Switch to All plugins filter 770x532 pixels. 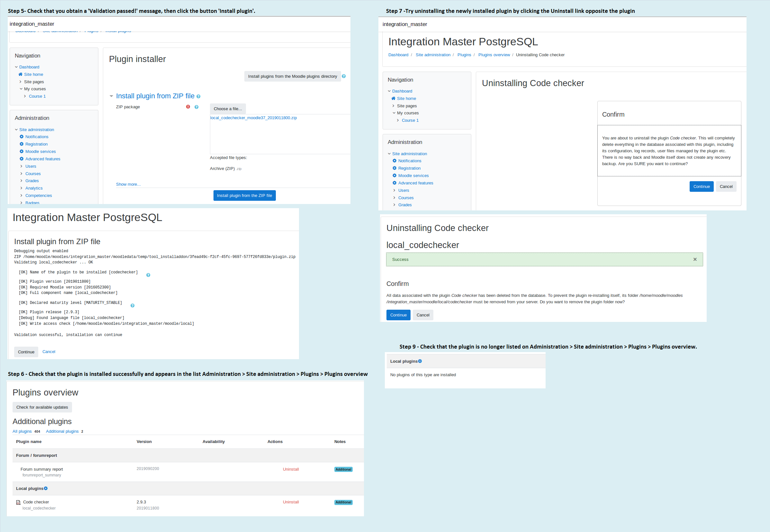tap(22, 431)
